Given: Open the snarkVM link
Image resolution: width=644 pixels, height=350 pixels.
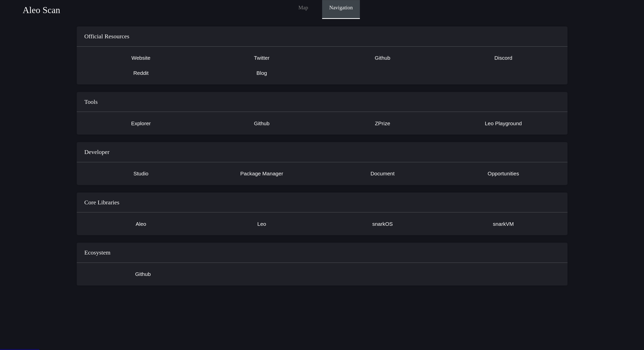Looking at the screenshot, I should point(503,224).
